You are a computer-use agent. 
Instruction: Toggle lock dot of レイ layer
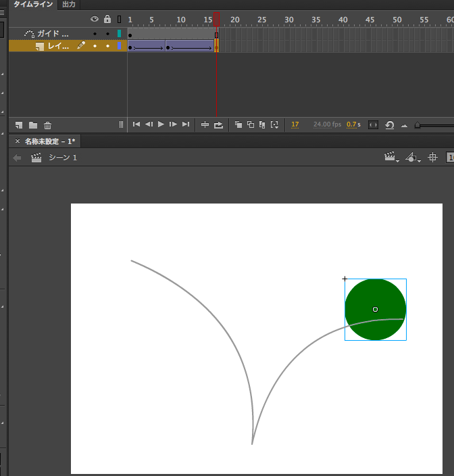(x=107, y=46)
